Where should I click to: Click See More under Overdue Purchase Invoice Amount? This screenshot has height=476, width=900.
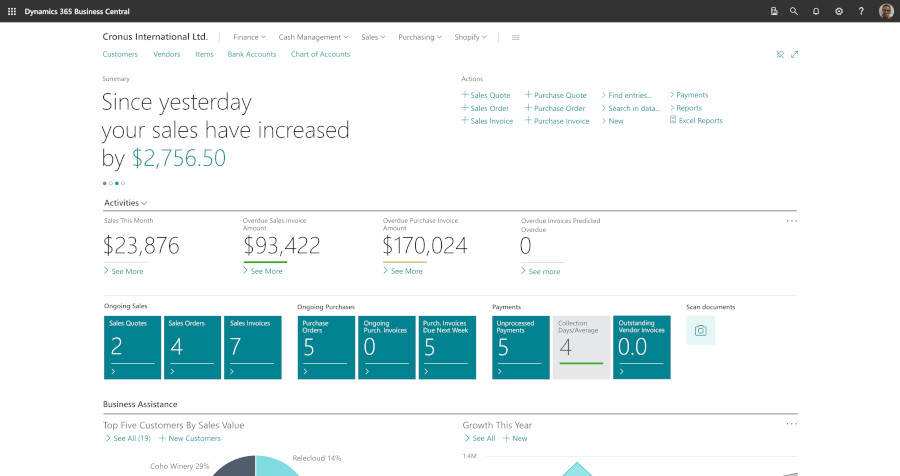pos(403,271)
